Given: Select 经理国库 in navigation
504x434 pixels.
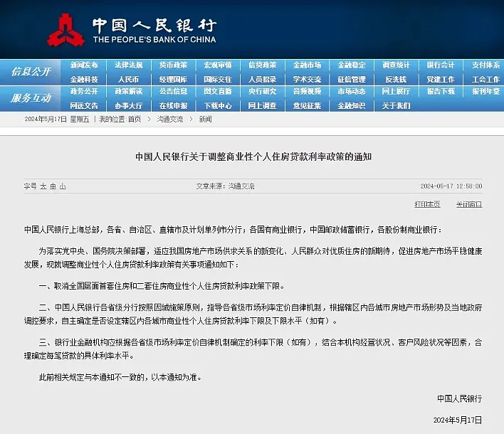Looking at the screenshot, I should [x=173, y=80].
